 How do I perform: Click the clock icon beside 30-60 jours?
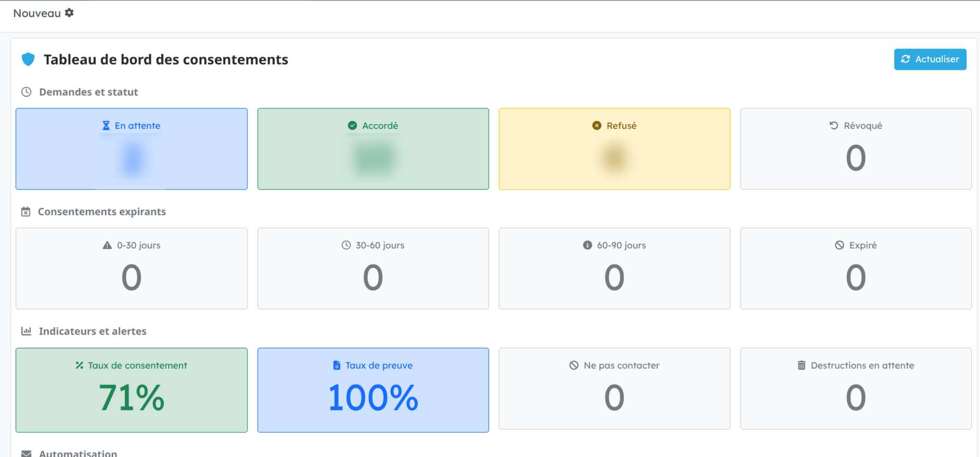point(346,245)
